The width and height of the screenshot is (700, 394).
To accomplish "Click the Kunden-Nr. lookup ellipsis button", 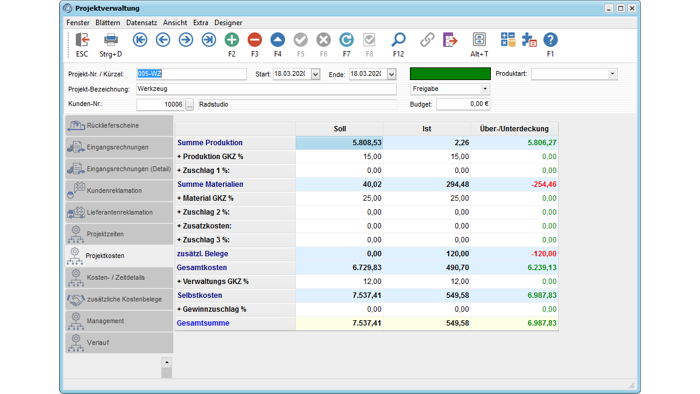I will [190, 104].
